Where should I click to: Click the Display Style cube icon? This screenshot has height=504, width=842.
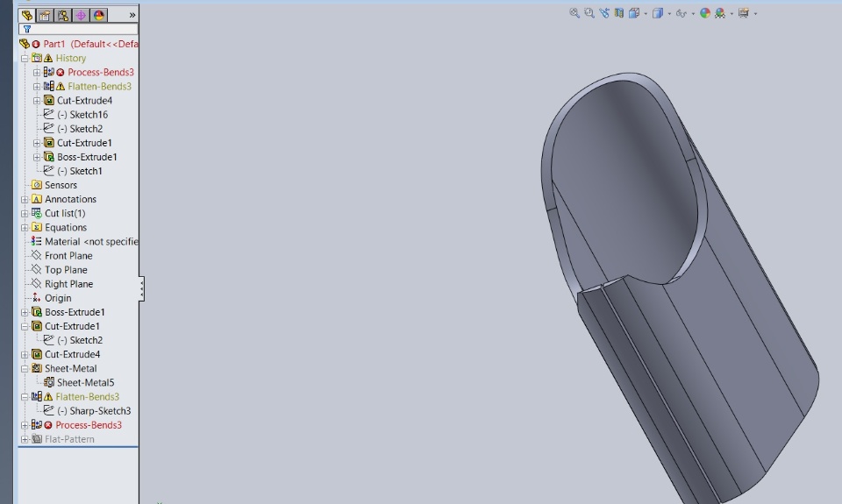(657, 13)
